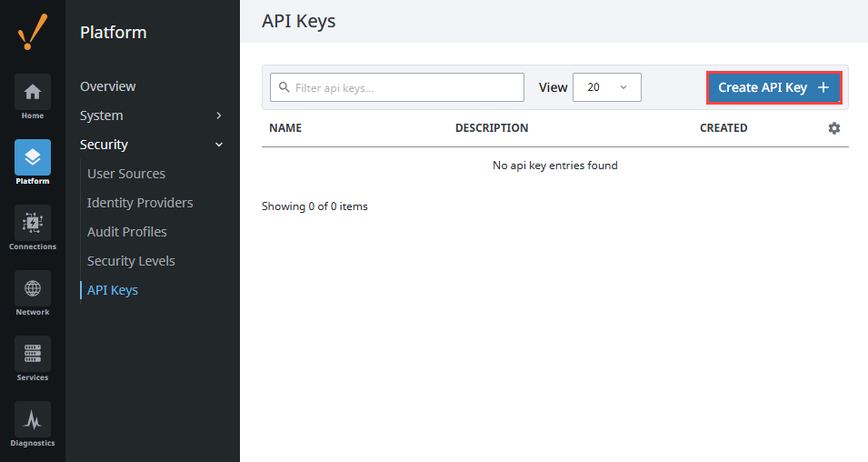Image resolution: width=868 pixels, height=462 pixels.
Task: Open the Home section icon
Action: [33, 92]
